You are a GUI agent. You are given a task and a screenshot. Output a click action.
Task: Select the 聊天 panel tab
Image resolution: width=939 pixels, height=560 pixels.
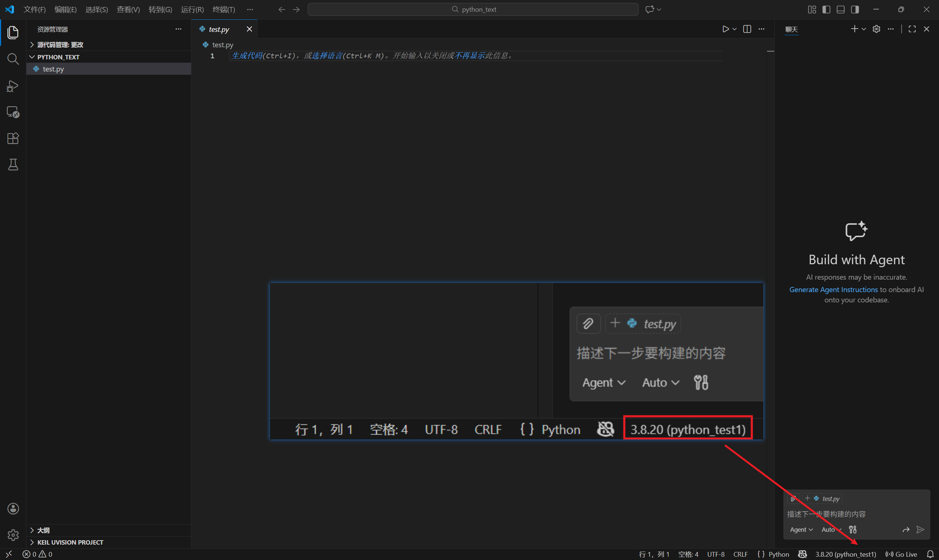792,29
